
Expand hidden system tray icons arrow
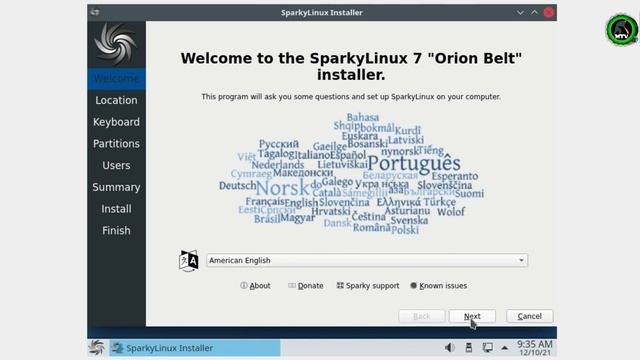coord(505,348)
